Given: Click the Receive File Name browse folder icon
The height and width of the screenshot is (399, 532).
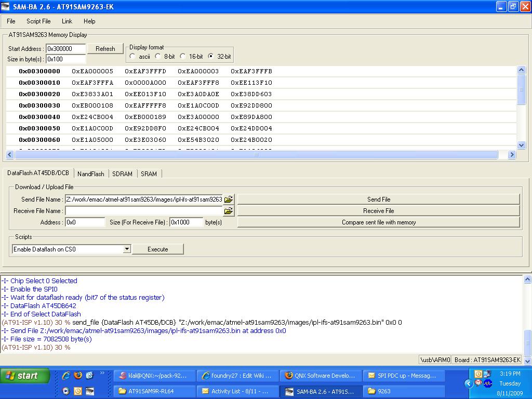Looking at the screenshot, I should [x=228, y=211].
